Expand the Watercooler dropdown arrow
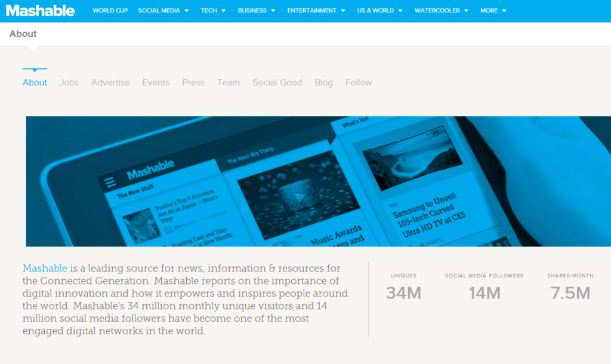611x364 pixels. click(466, 11)
